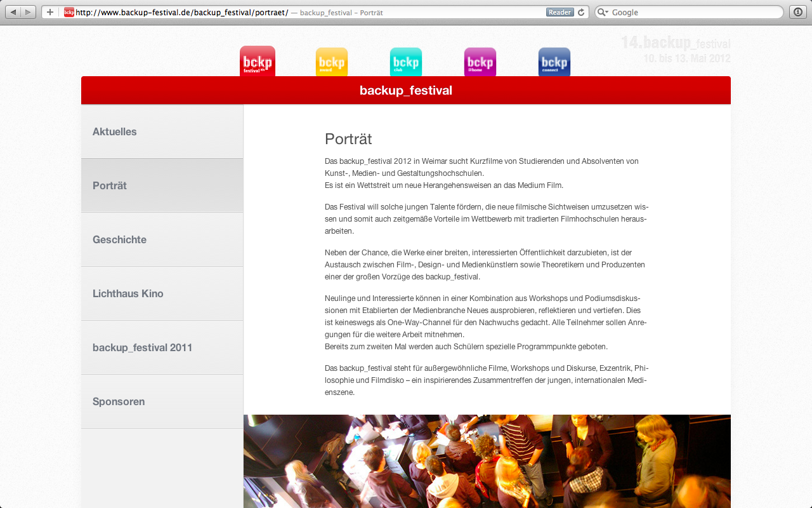Click the site favicon in the address bar
Screen dimensions: 812x508
click(x=69, y=12)
